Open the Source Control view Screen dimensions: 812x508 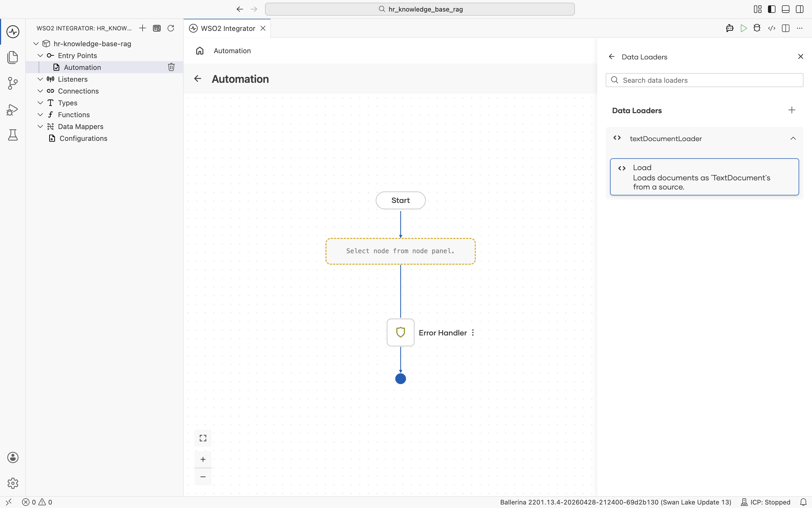click(13, 83)
